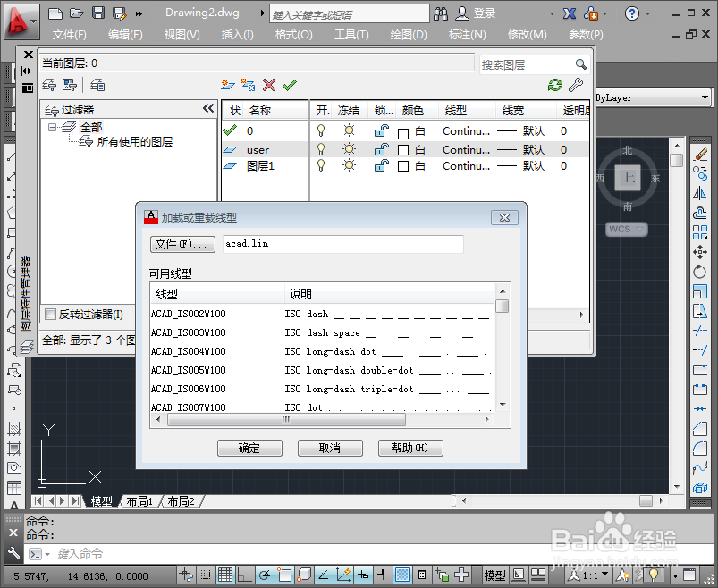Select the Chamfer tool on right toolbar

(x=700, y=429)
